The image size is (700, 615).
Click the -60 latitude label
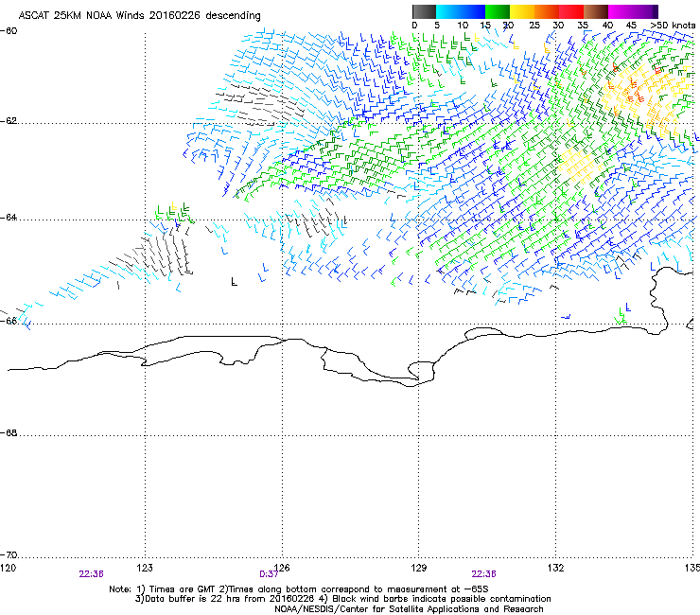(x=9, y=31)
